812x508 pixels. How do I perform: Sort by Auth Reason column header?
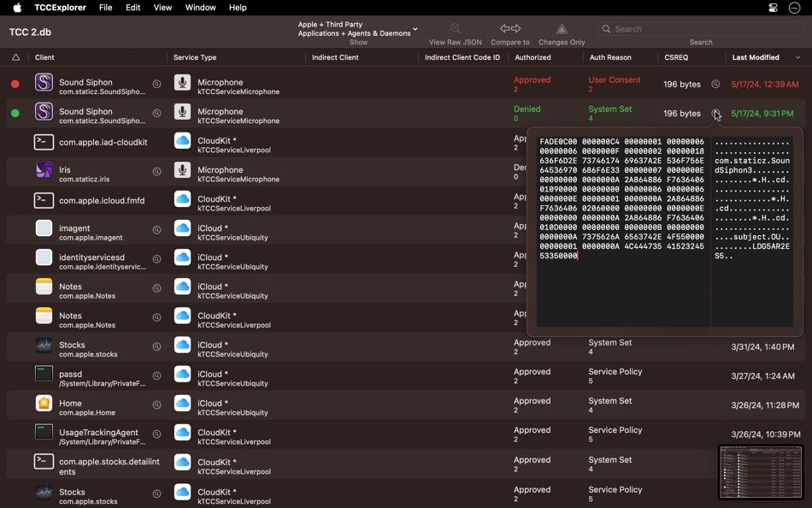(x=610, y=57)
